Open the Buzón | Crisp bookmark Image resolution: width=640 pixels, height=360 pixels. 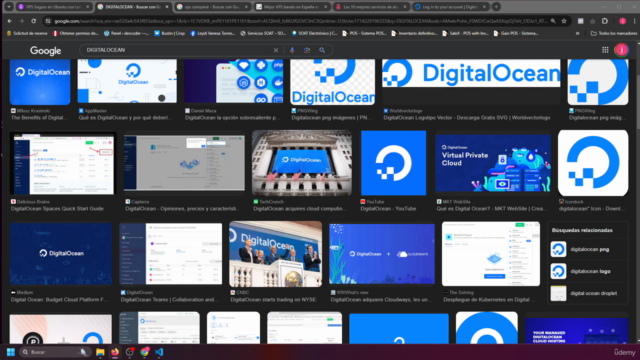(169, 33)
